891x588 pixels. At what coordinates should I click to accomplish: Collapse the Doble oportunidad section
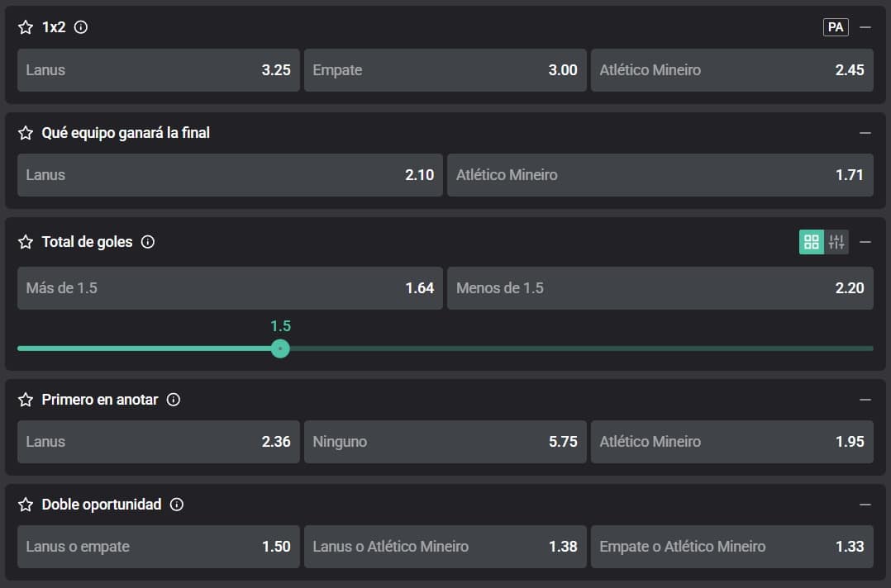pyautogui.click(x=865, y=505)
